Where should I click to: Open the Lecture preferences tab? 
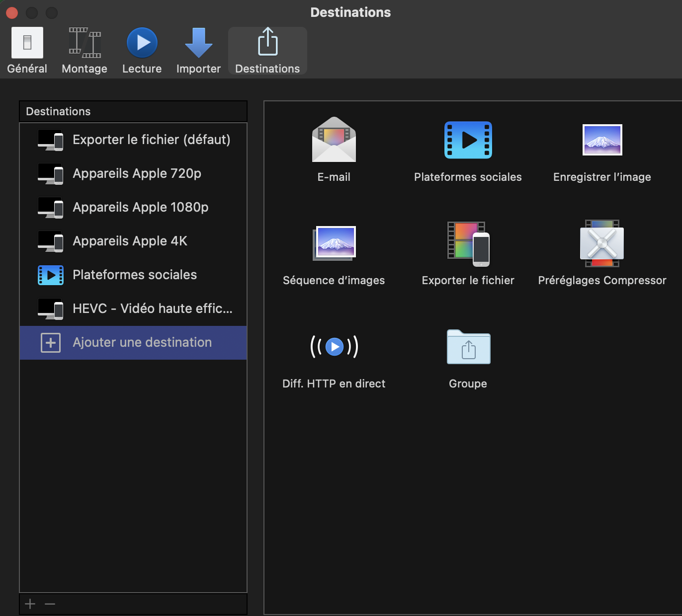pos(142,51)
